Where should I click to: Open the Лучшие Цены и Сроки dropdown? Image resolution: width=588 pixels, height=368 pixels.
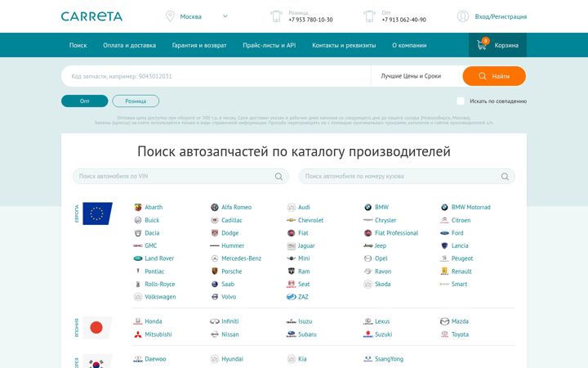pos(411,76)
